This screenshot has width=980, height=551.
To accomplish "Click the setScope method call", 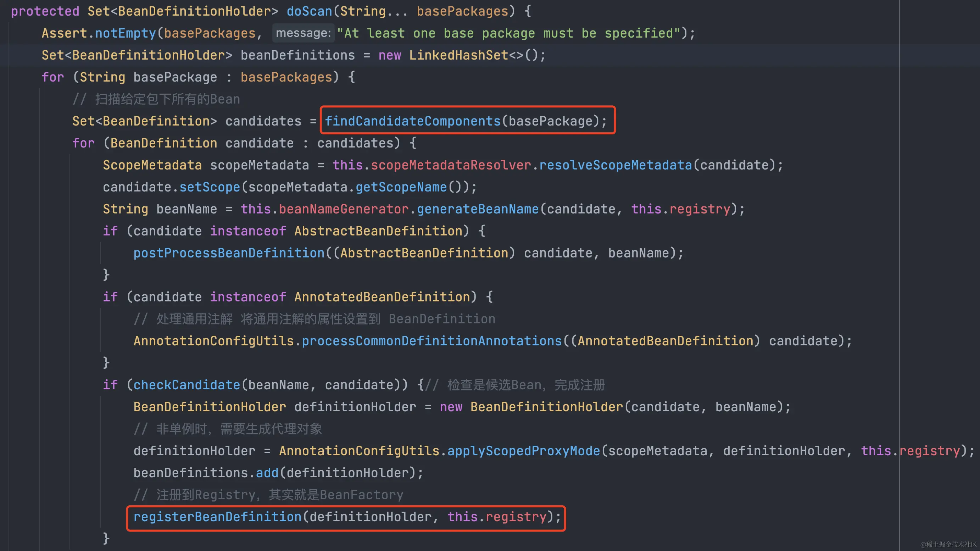I will tap(210, 187).
